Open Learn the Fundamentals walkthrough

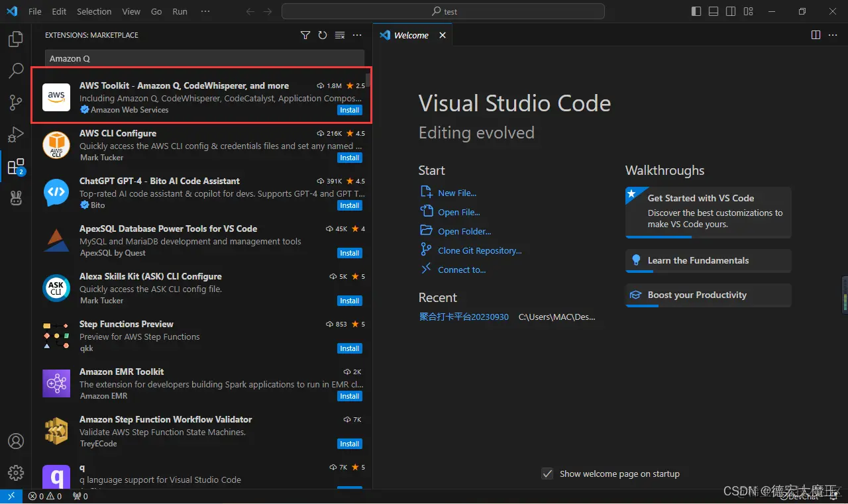[708, 260]
